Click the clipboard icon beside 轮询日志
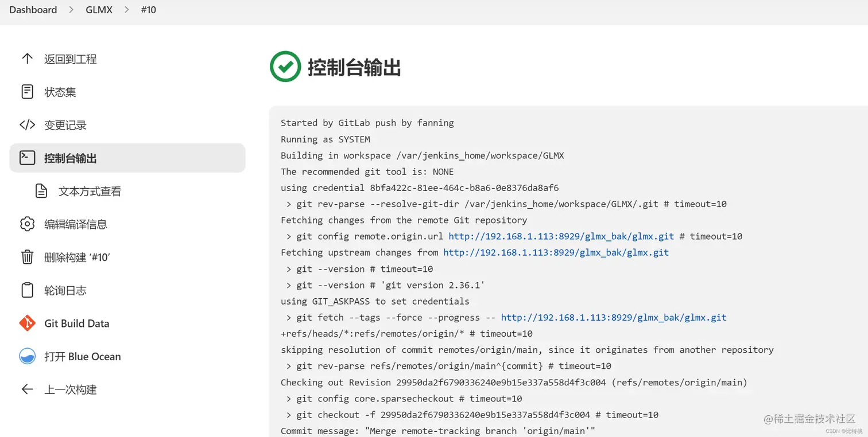The height and width of the screenshot is (437, 868). (x=27, y=290)
